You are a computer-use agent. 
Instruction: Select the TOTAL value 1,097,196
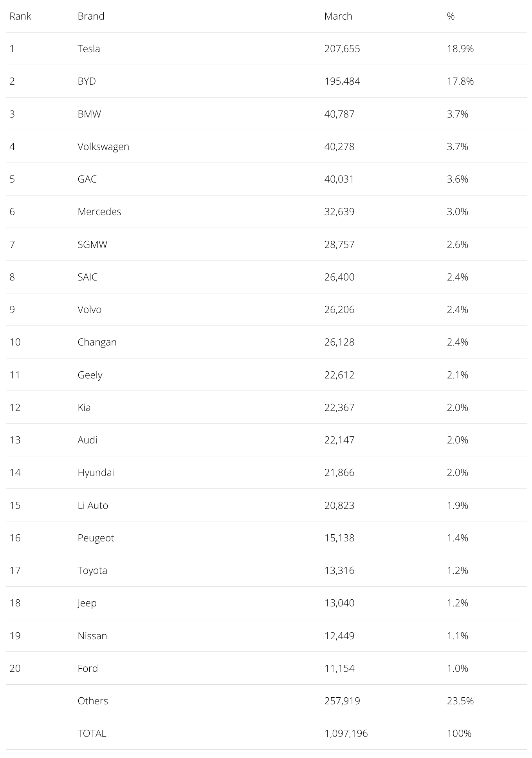[x=346, y=733]
